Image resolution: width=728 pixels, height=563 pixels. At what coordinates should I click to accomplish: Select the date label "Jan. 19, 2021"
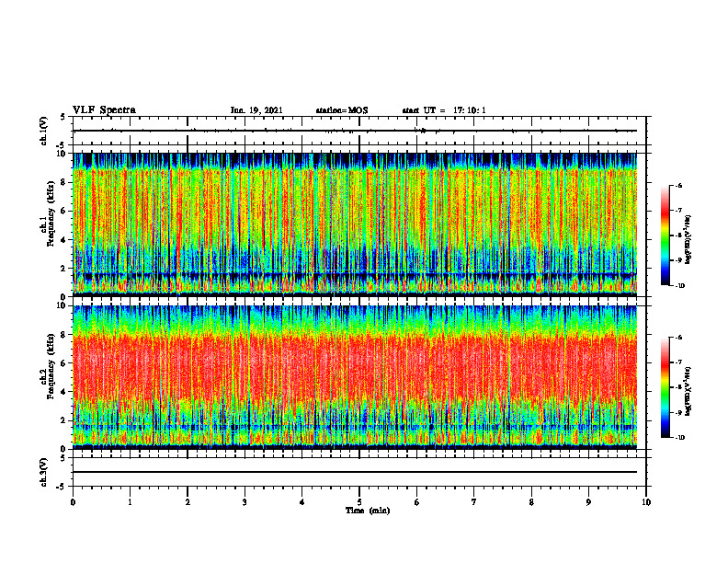pos(256,110)
